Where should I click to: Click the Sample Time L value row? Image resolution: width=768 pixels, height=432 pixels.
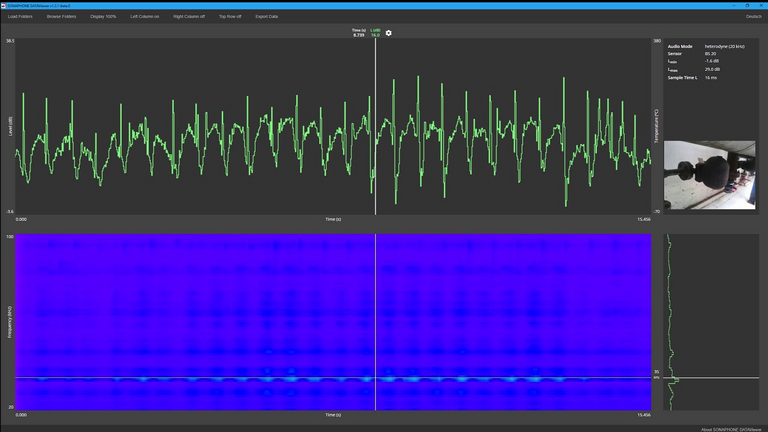pos(700,77)
